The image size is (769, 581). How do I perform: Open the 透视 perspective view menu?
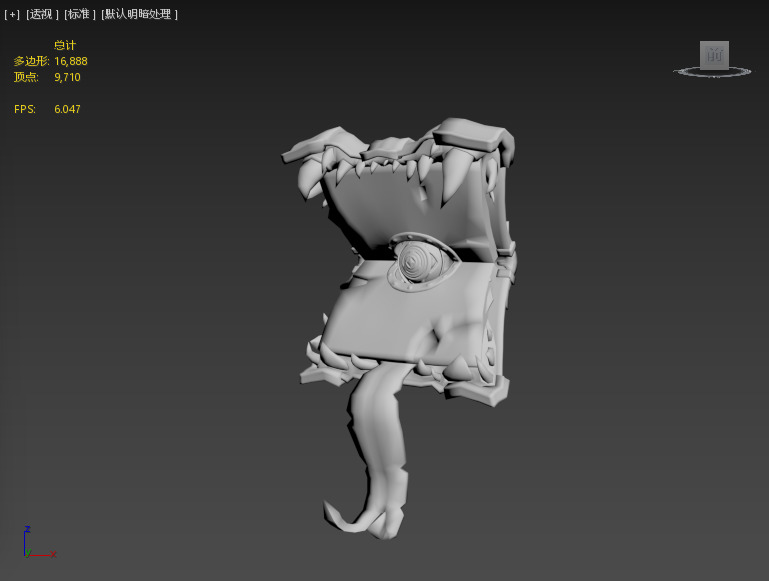click(x=42, y=15)
